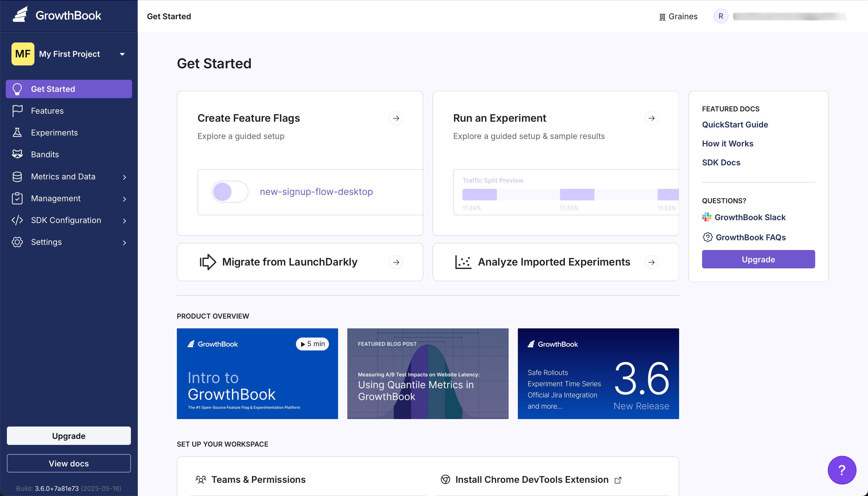Screen dimensions: 868x496
Task: Click the Get Started lightbulb icon
Action: (17, 89)
